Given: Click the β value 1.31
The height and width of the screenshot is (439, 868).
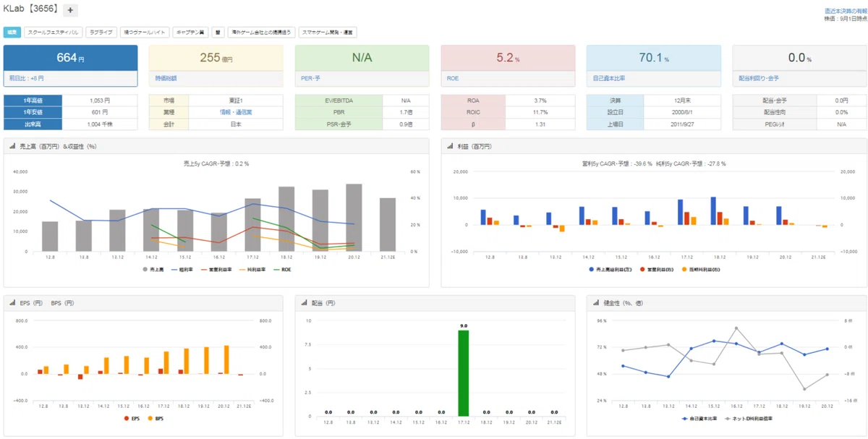Looking at the screenshot, I should click(540, 124).
